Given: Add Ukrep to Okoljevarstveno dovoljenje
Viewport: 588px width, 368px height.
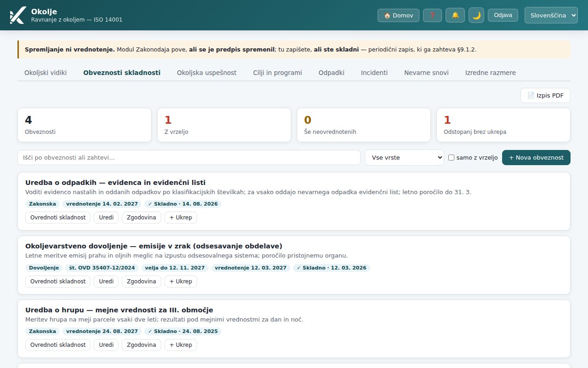Looking at the screenshot, I should [x=181, y=282].
